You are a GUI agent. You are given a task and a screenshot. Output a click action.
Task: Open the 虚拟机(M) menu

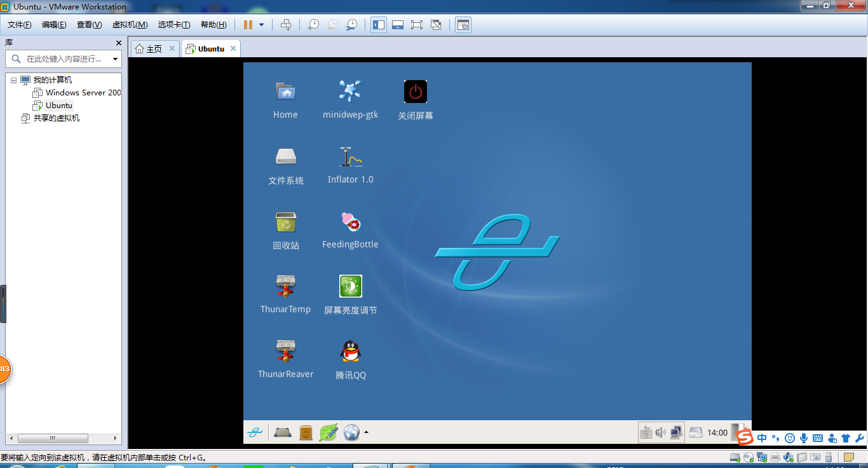[x=130, y=25]
